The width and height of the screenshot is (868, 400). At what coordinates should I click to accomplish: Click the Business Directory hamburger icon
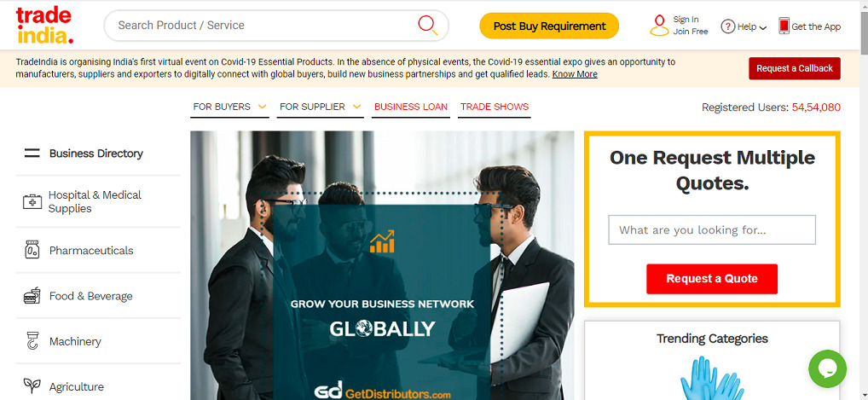click(x=32, y=154)
